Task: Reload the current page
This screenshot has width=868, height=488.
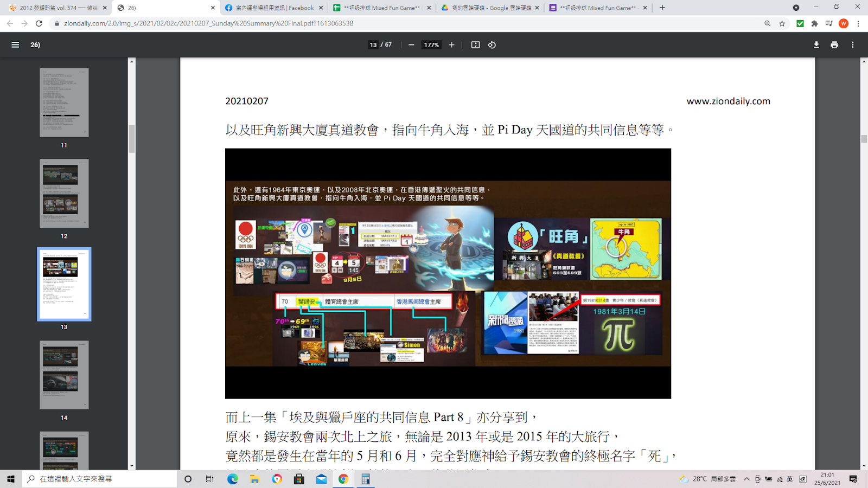Action: [39, 23]
